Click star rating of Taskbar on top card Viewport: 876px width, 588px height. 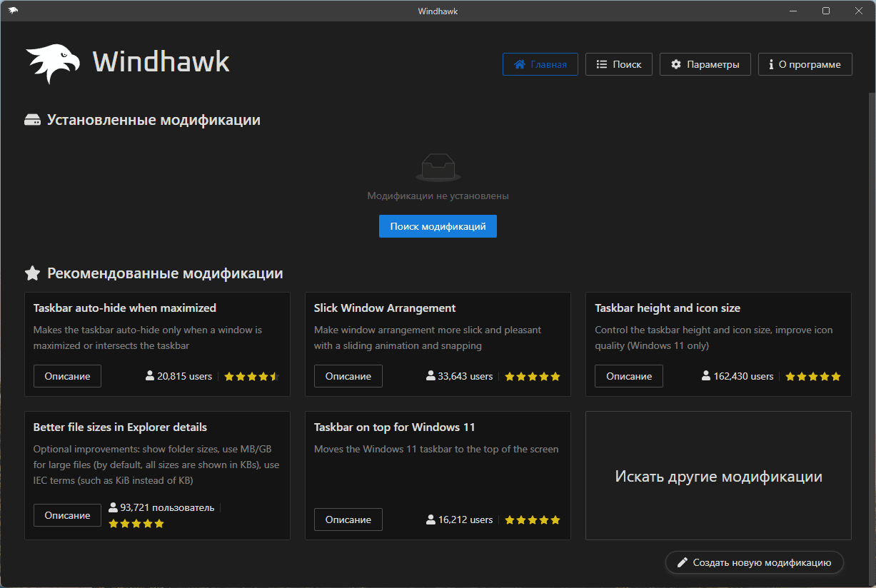[x=533, y=519]
